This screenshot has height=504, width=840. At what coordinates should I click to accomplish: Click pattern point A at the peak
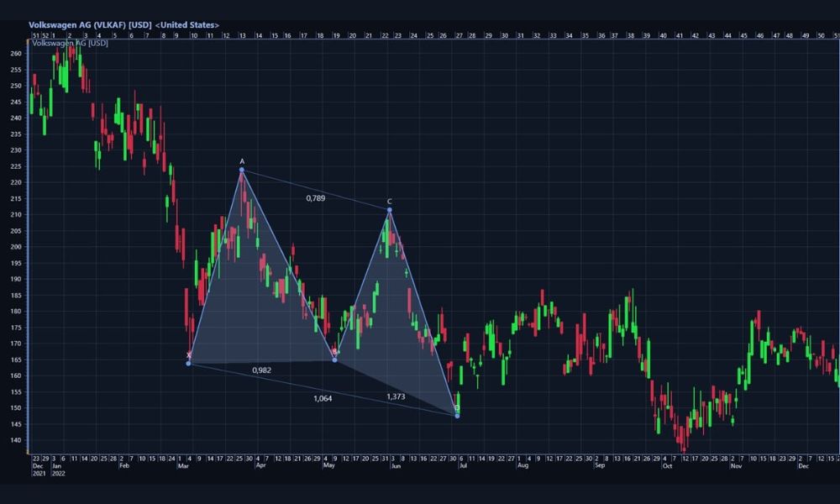point(242,171)
